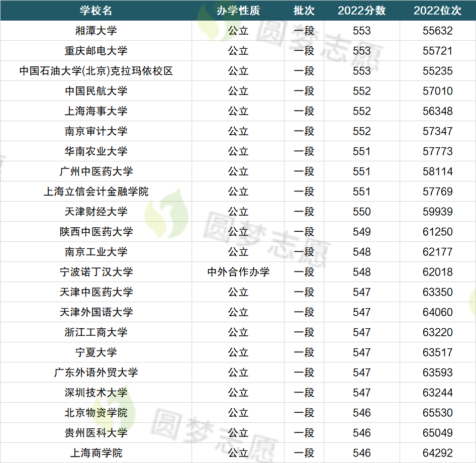Select the 天津中医药大学 cell

pyautogui.click(x=96, y=292)
